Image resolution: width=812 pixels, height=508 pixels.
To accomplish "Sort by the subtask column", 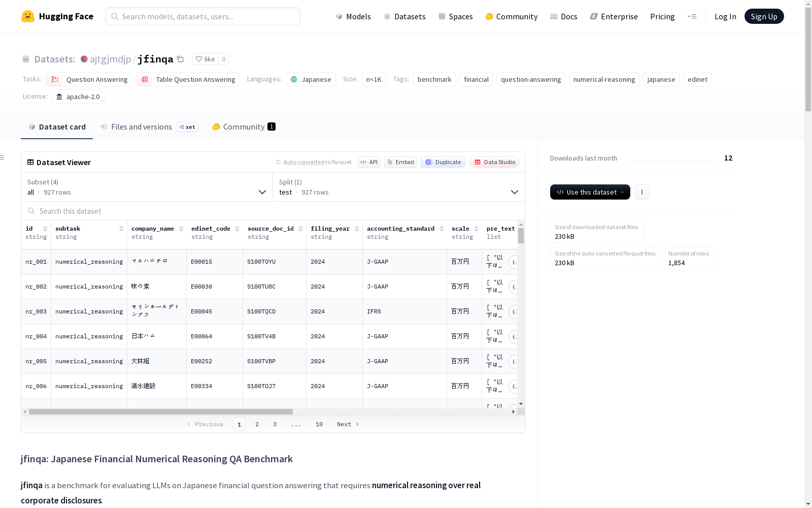I will click(121, 229).
